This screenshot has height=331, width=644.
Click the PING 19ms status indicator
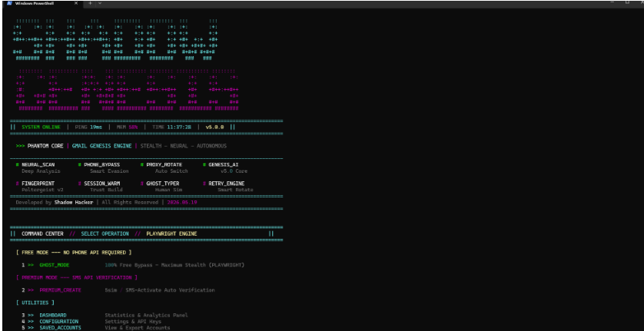[88, 127]
